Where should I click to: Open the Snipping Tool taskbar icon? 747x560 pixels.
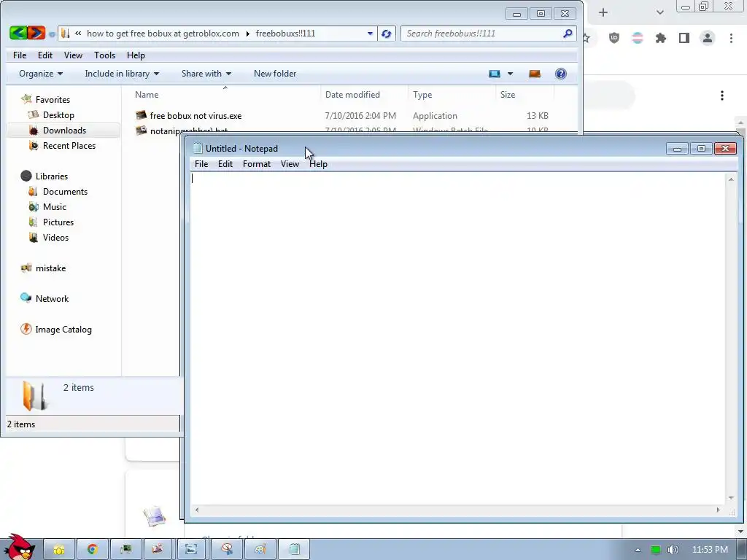(x=227, y=550)
